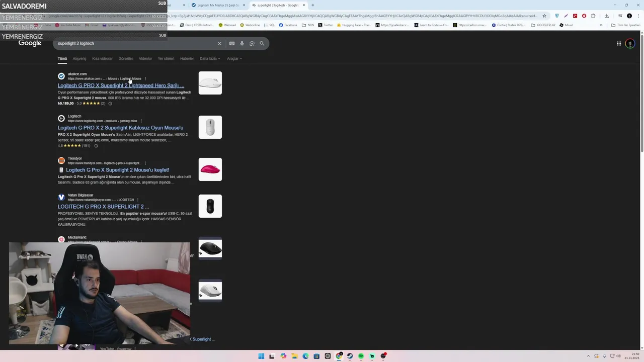Image resolution: width=644 pixels, height=362 pixels.
Task: Click the black mouse thumbnail of Vatan result
Action: [x=210, y=206]
